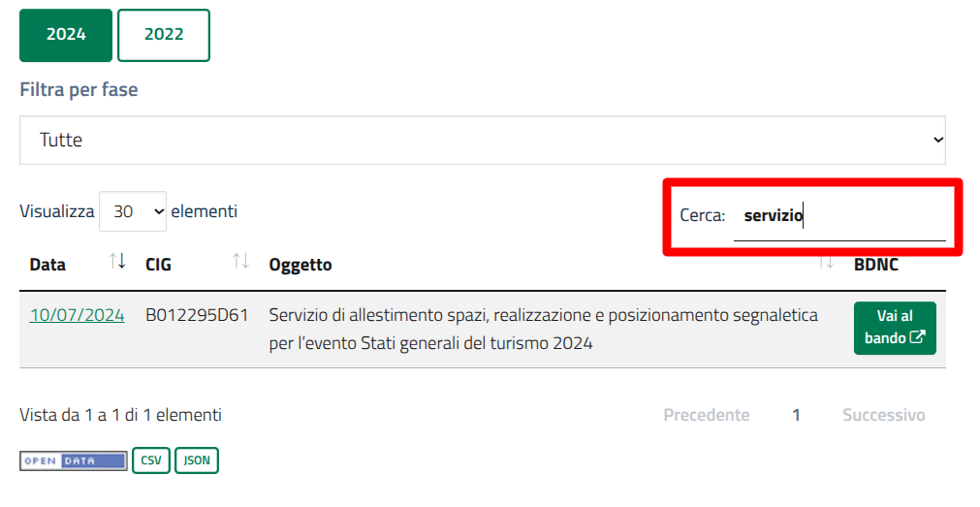
Task: Switch to the 2024 tab
Action: point(66,35)
